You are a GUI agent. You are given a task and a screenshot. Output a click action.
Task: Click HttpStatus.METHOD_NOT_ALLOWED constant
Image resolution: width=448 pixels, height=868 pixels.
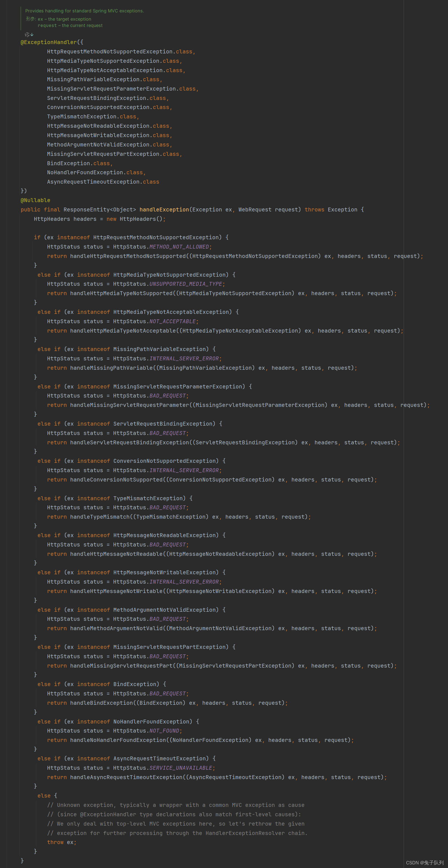coord(179,246)
